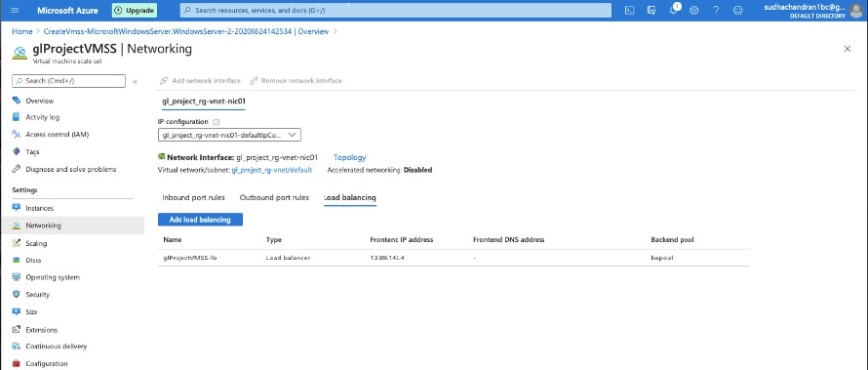Image resolution: width=868 pixels, height=370 pixels.
Task: Open the Azure portal hamburger menu
Action: point(15,10)
